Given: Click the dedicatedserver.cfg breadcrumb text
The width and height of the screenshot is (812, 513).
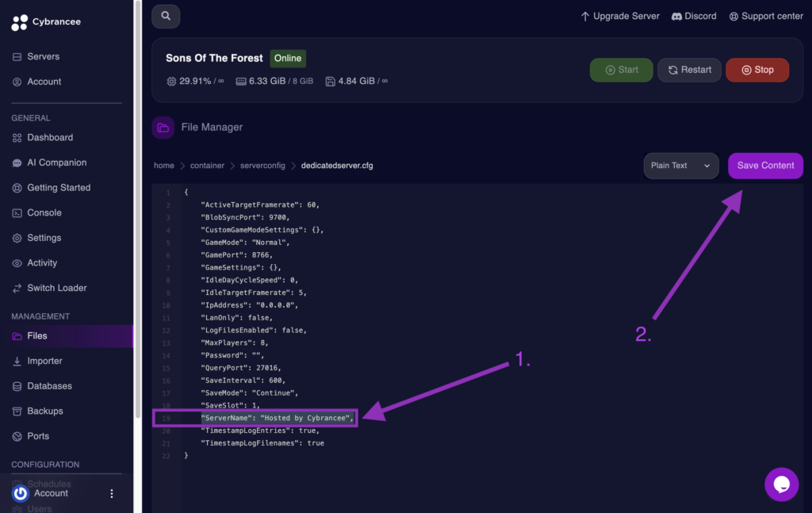Looking at the screenshot, I should [337, 166].
